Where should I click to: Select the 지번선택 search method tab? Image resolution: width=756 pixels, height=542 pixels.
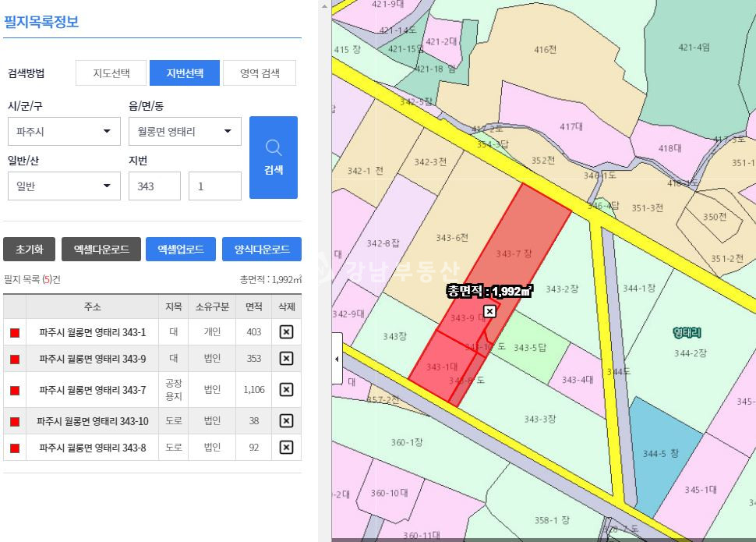[185, 73]
